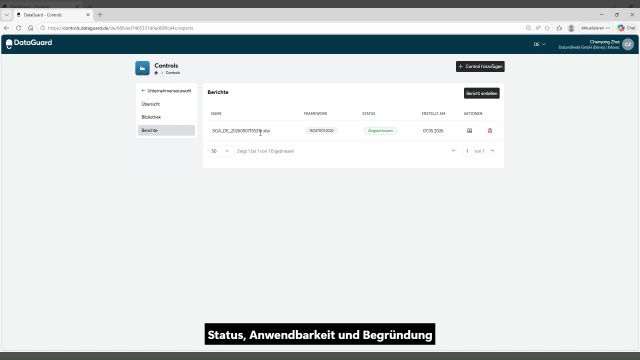Click the browser back arrow
Image resolution: width=640 pixels, height=360 pixels.
pos(7,28)
